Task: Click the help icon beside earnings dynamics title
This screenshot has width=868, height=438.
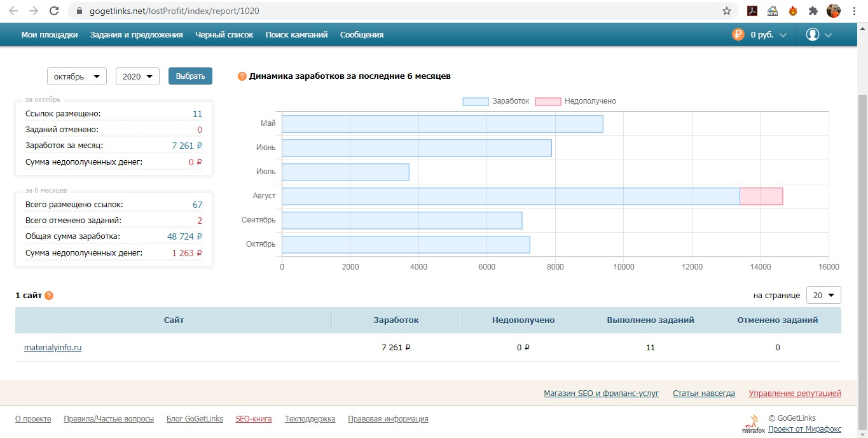Action: [242, 76]
